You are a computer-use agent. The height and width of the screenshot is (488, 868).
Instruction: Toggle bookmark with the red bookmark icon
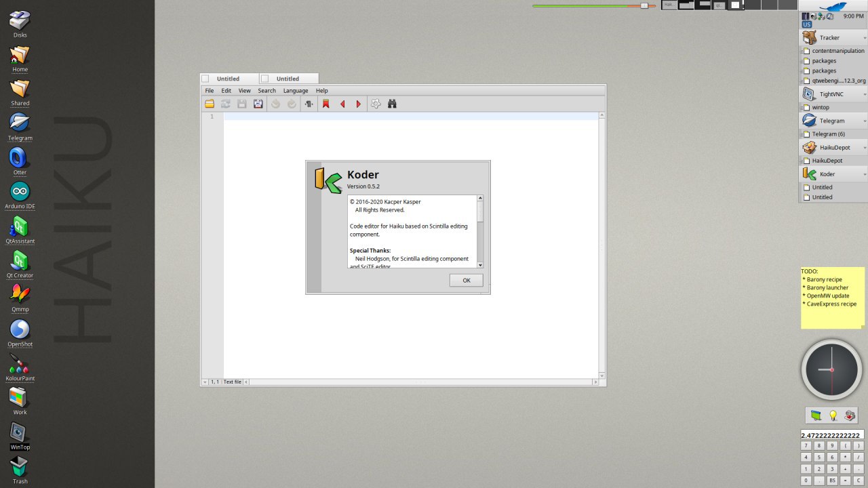tap(325, 104)
